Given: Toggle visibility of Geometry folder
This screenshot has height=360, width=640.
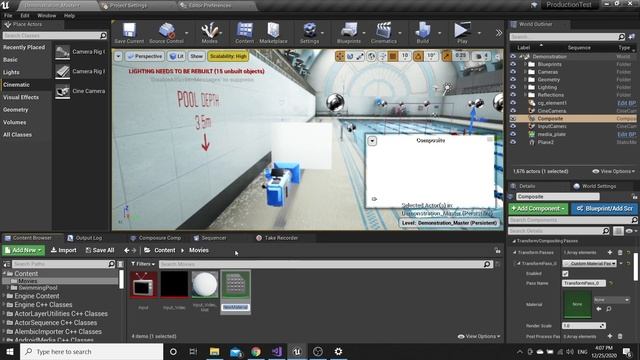Looking at the screenshot, I should pyautogui.click(x=513, y=80).
